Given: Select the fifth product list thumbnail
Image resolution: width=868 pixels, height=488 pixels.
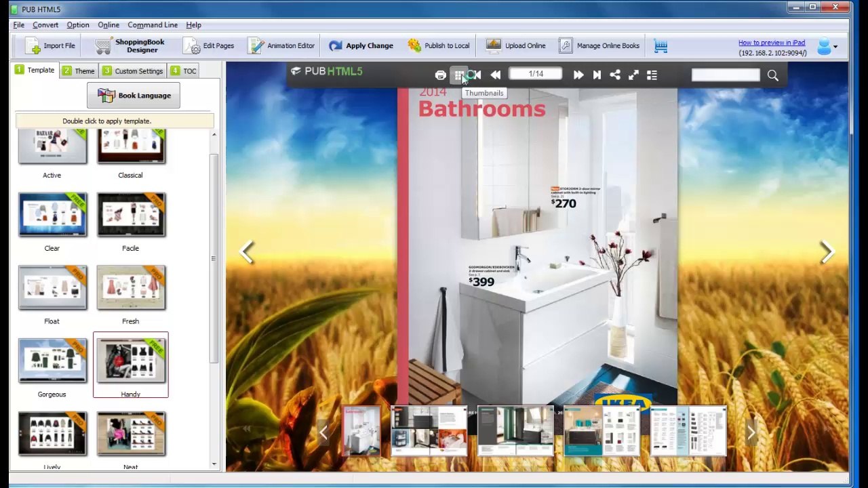Looking at the screenshot, I should tap(688, 431).
